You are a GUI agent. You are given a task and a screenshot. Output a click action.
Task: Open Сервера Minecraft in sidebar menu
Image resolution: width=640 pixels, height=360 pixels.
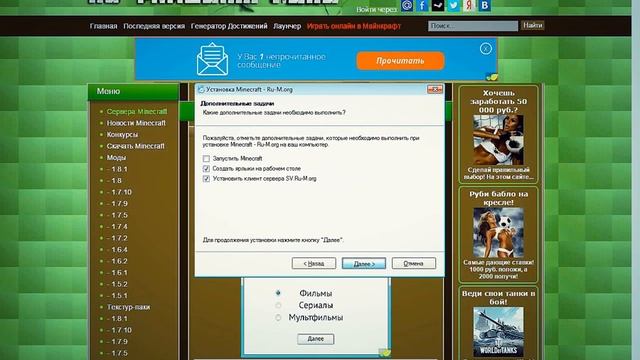pyautogui.click(x=137, y=111)
